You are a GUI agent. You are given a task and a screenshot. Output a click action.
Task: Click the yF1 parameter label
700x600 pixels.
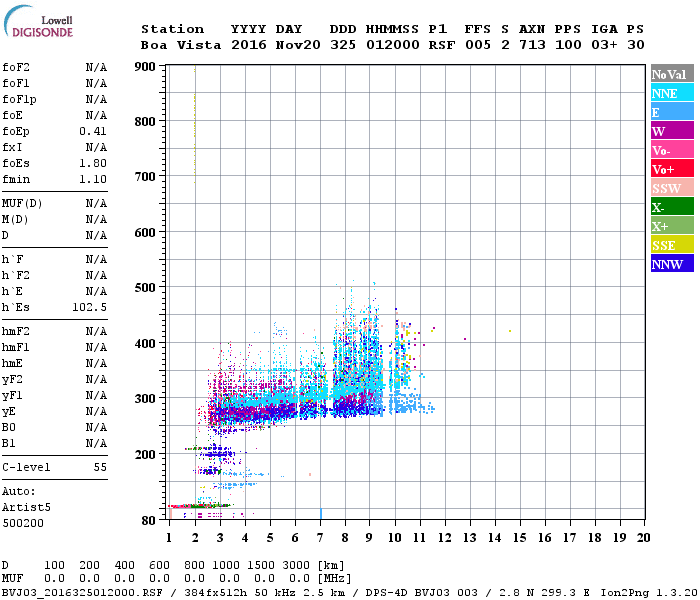tap(12, 396)
